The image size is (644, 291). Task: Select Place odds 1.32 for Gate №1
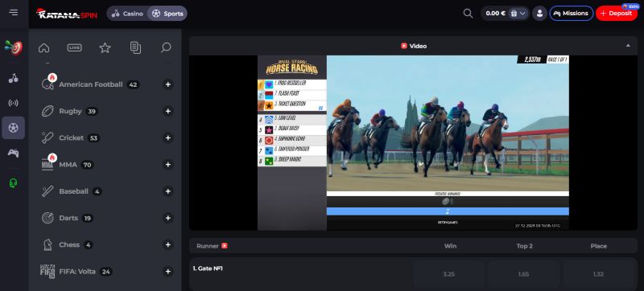coord(598,274)
